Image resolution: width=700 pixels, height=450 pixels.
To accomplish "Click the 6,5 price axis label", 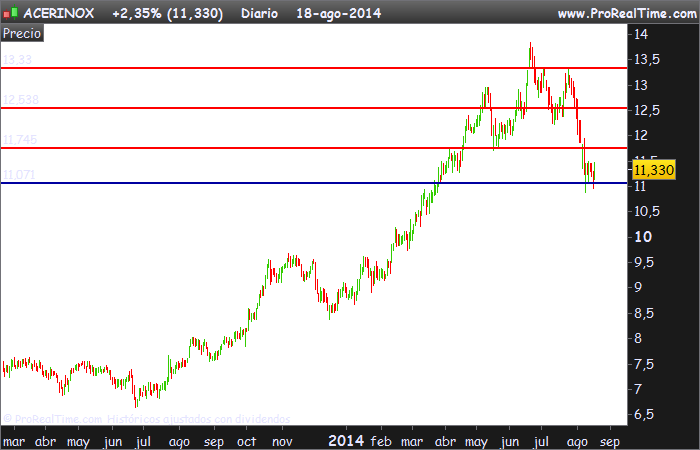I will point(646,414).
